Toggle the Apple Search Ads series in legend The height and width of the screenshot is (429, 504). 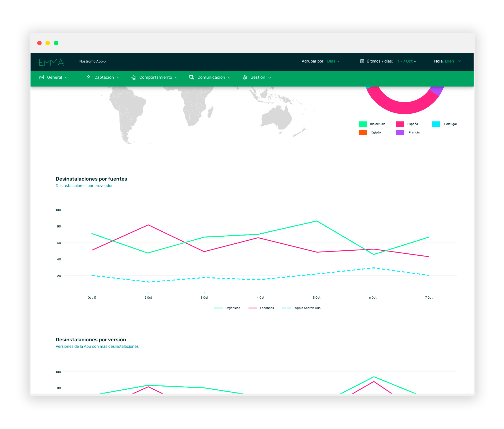pyautogui.click(x=301, y=308)
